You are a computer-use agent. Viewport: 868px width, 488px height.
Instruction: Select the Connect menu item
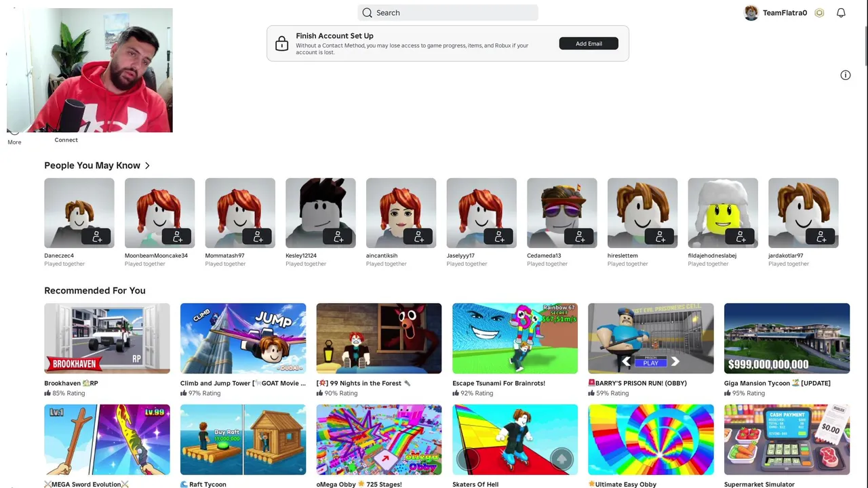66,140
